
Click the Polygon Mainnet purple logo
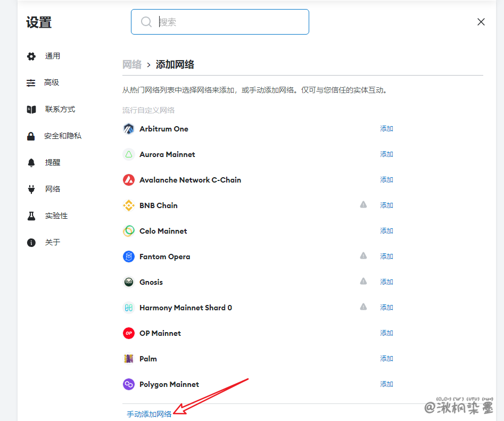(128, 384)
